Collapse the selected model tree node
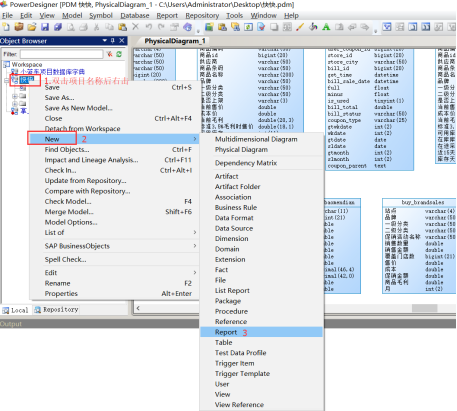Viewport: 457px width, 411px height. click(6, 80)
